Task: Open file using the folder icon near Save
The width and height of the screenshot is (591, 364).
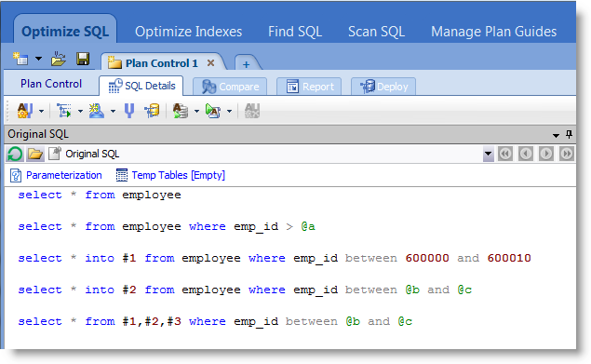Action: tap(59, 60)
